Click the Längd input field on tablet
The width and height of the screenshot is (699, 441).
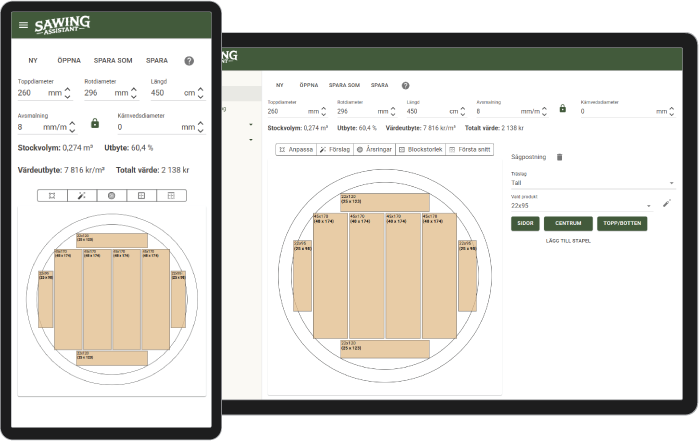click(x=163, y=93)
